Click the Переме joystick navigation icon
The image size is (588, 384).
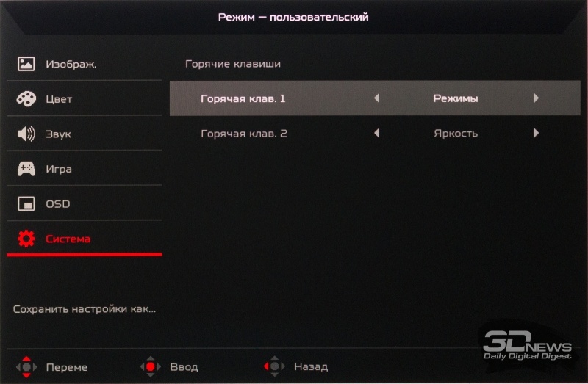tap(26, 367)
